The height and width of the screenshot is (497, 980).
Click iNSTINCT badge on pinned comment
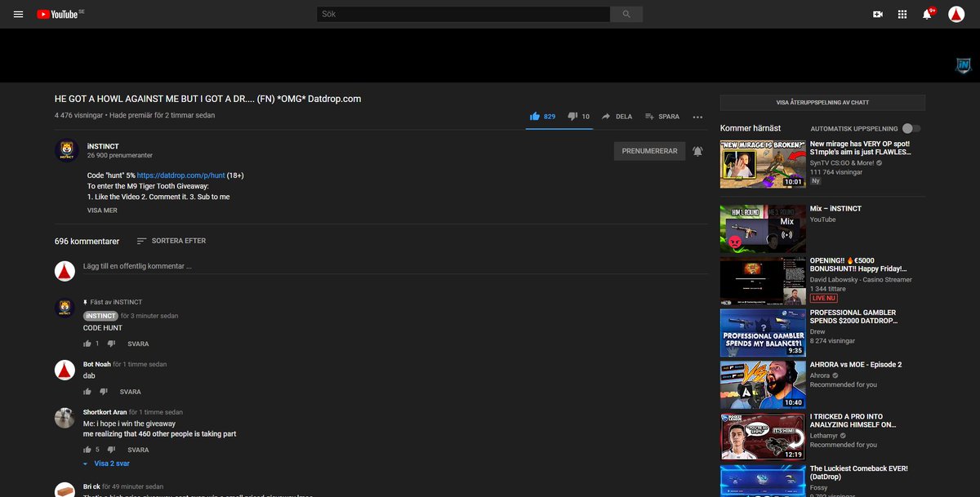[x=100, y=316]
